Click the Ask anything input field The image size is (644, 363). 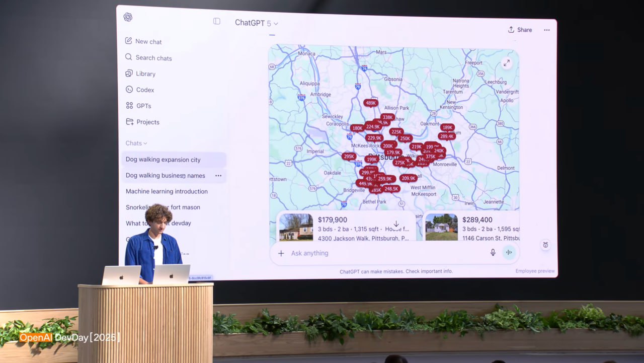[x=382, y=253]
